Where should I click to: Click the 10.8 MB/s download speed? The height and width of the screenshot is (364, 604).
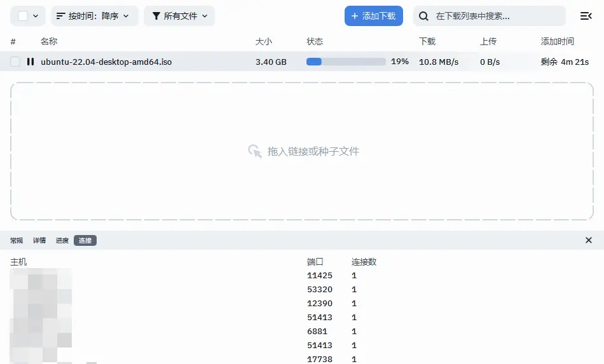click(439, 62)
